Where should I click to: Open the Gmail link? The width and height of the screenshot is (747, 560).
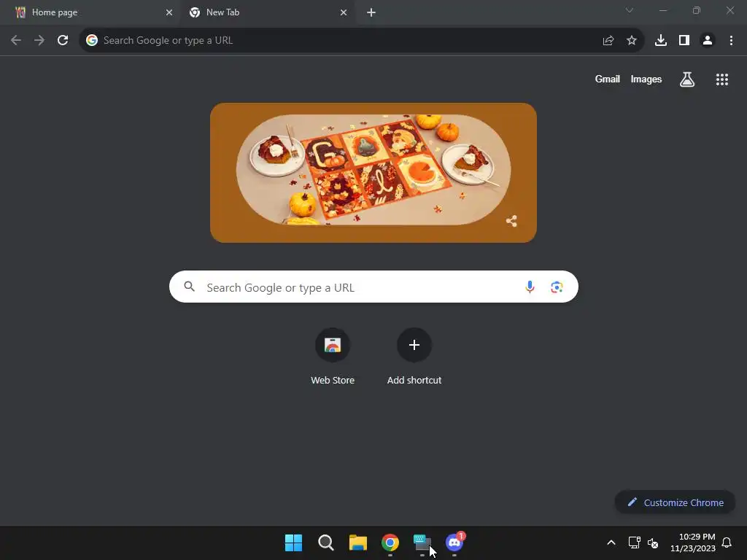click(x=608, y=79)
